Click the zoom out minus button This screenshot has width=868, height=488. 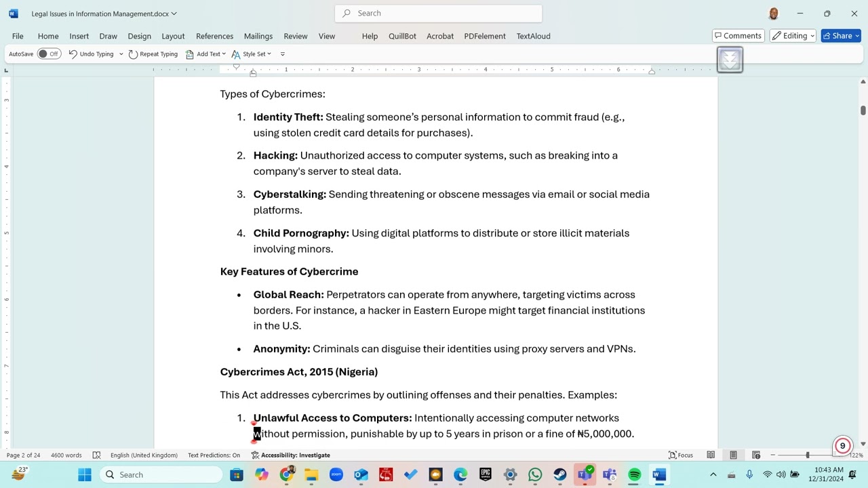[x=772, y=455]
